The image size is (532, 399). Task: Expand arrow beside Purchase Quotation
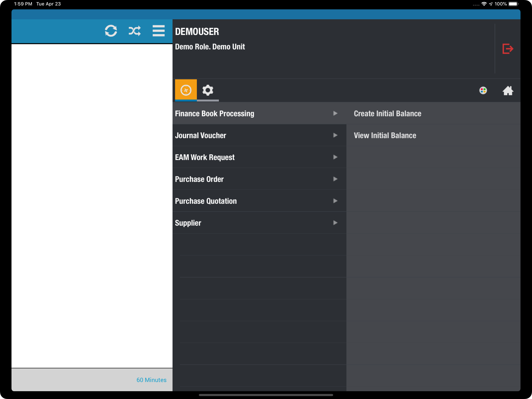pos(335,201)
